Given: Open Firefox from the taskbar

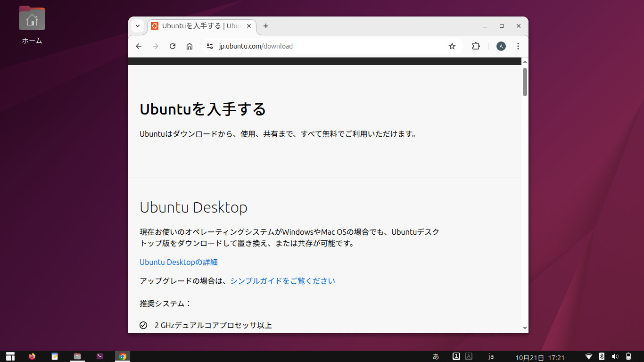Looking at the screenshot, I should [x=32, y=356].
